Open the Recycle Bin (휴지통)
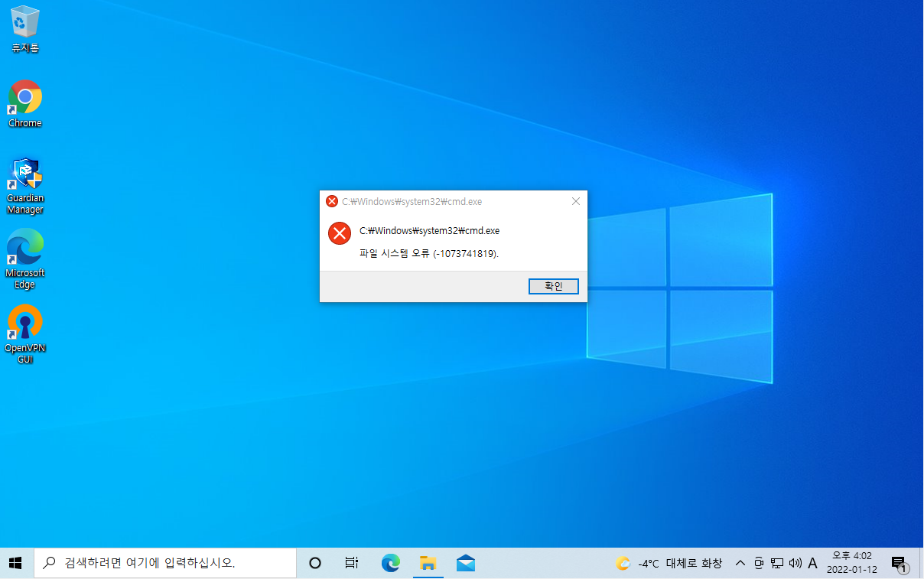The width and height of the screenshot is (924, 579). click(24, 23)
